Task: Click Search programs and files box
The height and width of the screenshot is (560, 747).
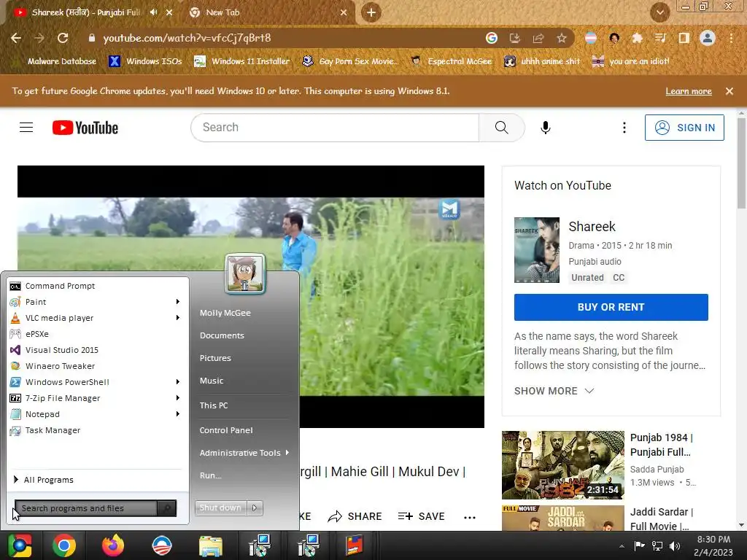Action: pos(87,508)
